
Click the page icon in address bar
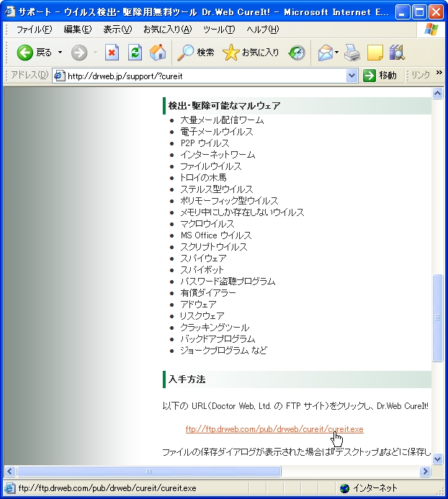[59, 76]
